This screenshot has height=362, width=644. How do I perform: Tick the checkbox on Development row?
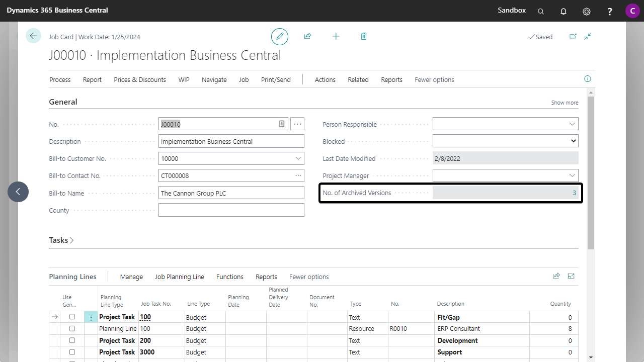coord(72,340)
